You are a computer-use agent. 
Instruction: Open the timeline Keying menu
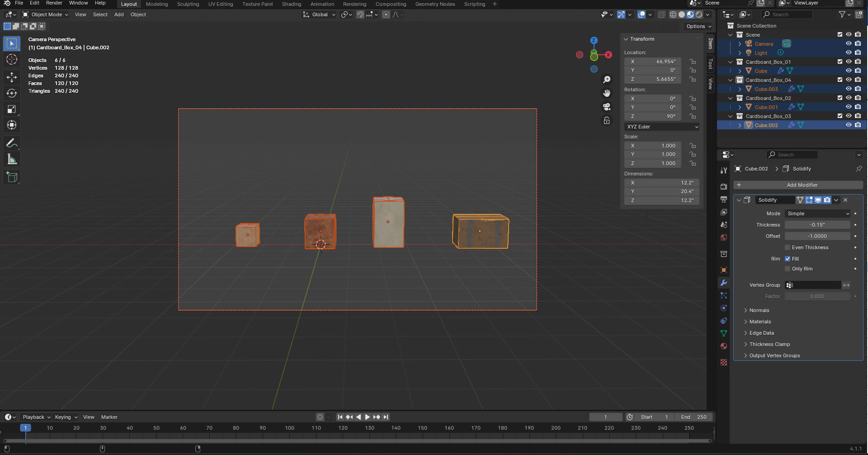66,417
